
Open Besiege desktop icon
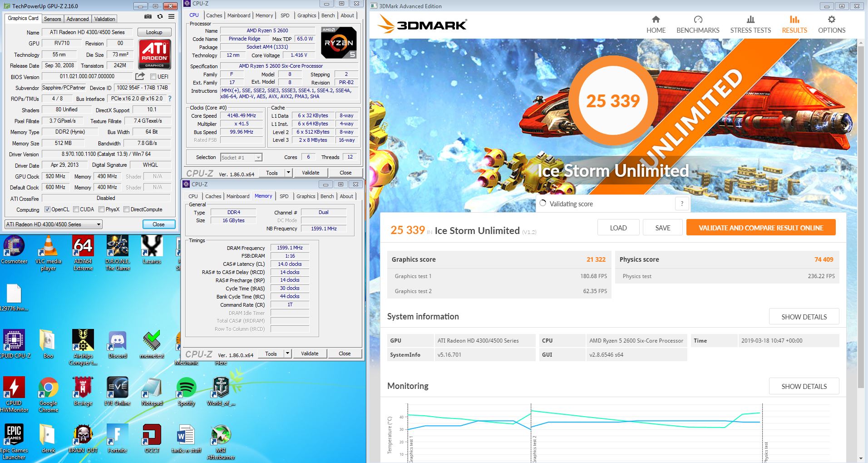[x=83, y=391]
